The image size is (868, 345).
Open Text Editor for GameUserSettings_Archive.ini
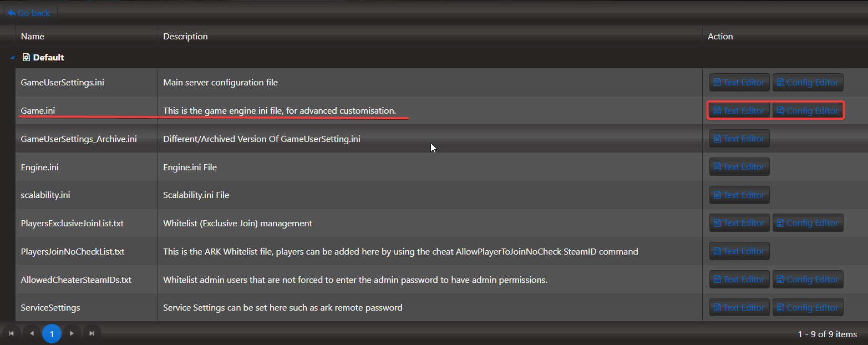[x=739, y=139]
